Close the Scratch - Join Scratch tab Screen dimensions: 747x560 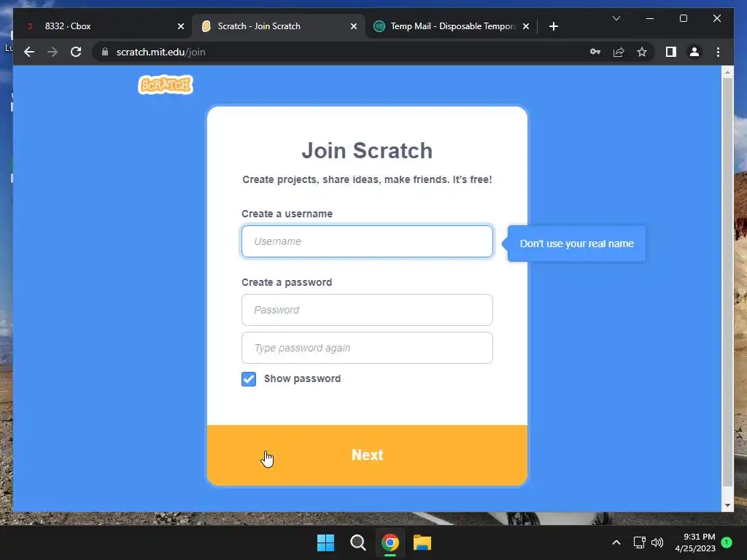click(354, 26)
